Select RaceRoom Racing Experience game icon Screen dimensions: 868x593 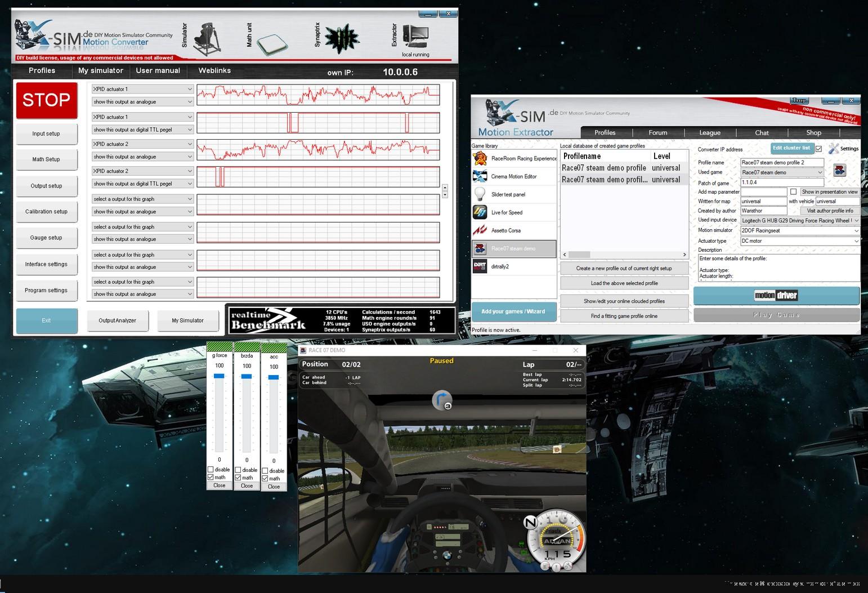tap(480, 158)
